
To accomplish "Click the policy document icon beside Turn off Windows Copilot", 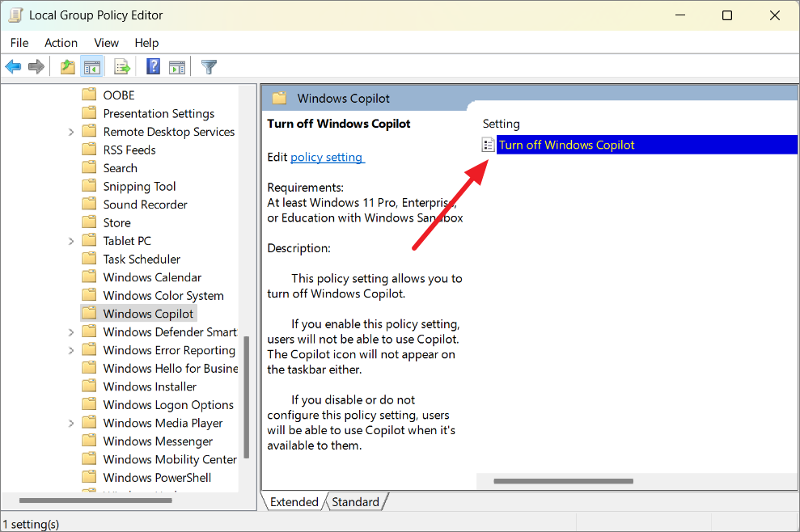I will (489, 145).
